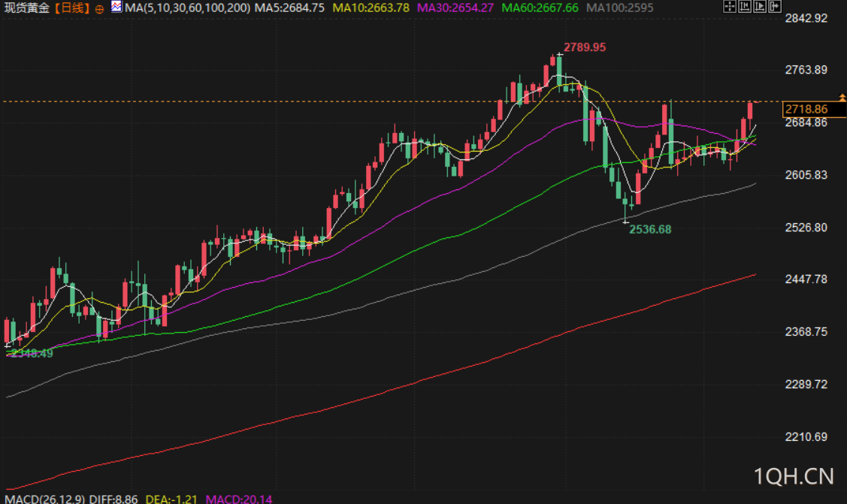The image size is (847, 504).
Task: Click the 2789.95 high price marker
Action: click(585, 47)
